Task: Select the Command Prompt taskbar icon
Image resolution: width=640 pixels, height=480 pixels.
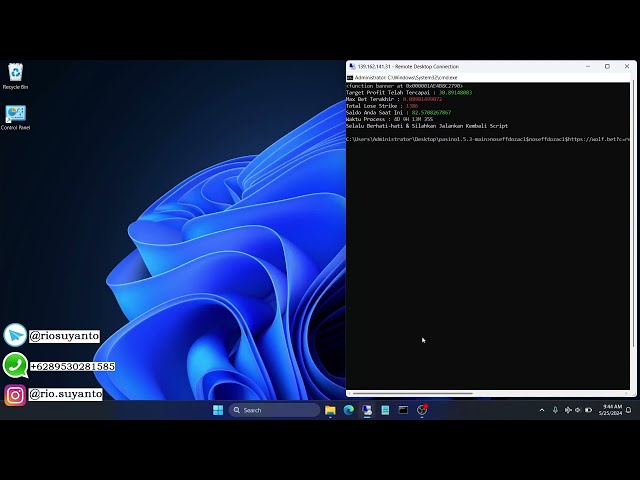Action: pyautogui.click(x=404, y=410)
